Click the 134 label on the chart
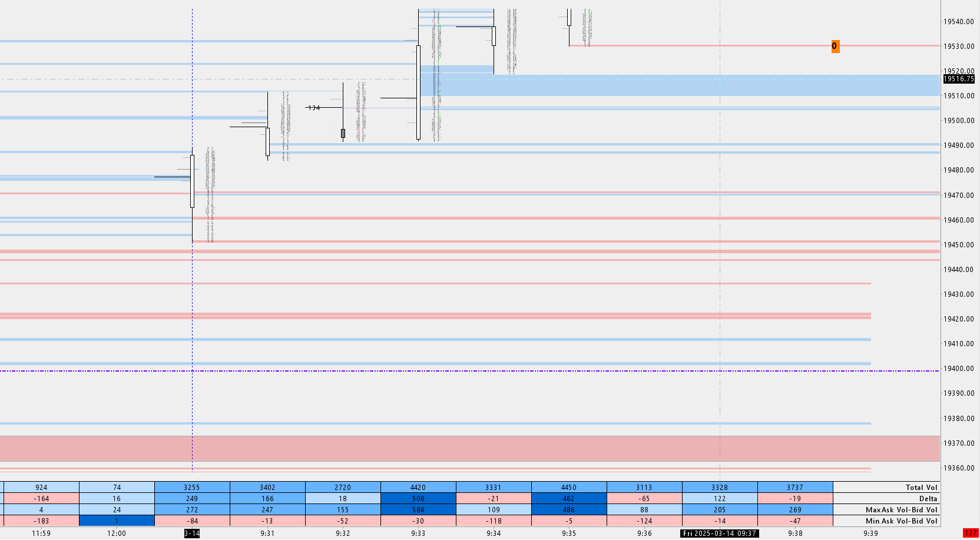The width and height of the screenshot is (980, 540). pos(314,108)
